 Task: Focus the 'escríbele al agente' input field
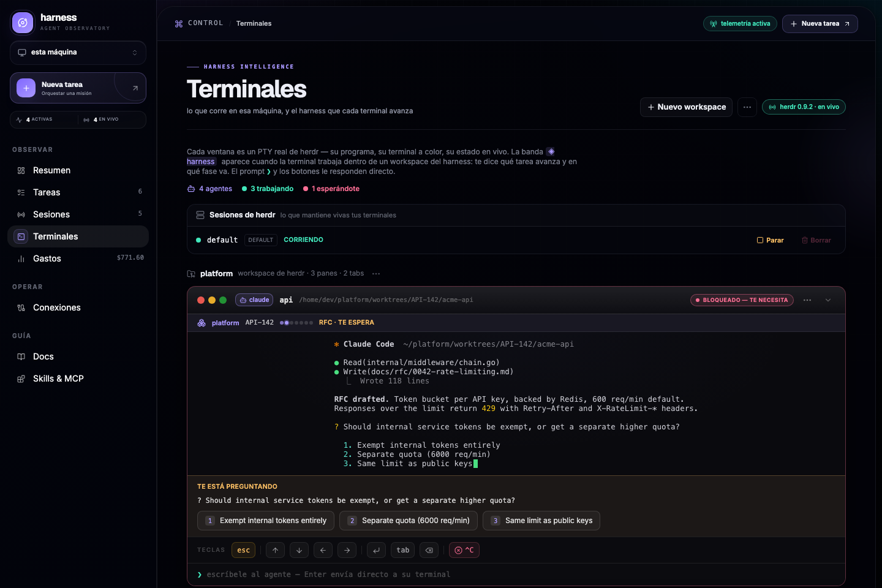pos(516,575)
